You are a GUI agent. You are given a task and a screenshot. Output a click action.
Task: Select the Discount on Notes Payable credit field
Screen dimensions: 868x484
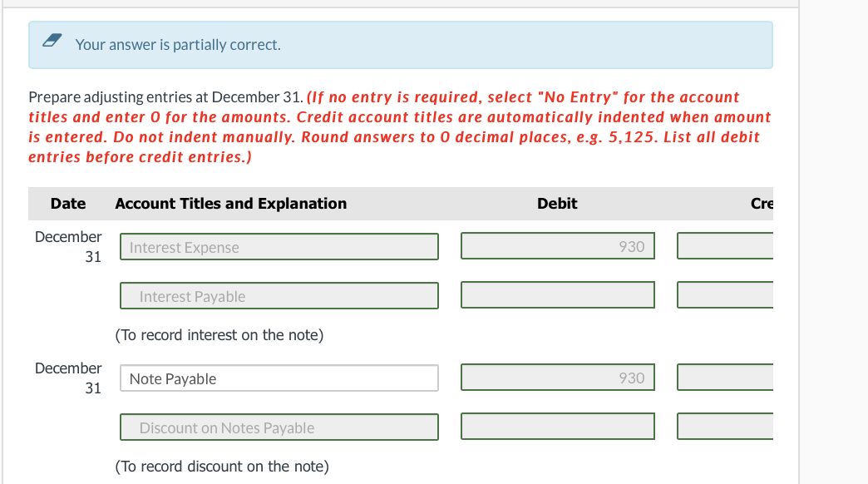[x=727, y=426]
